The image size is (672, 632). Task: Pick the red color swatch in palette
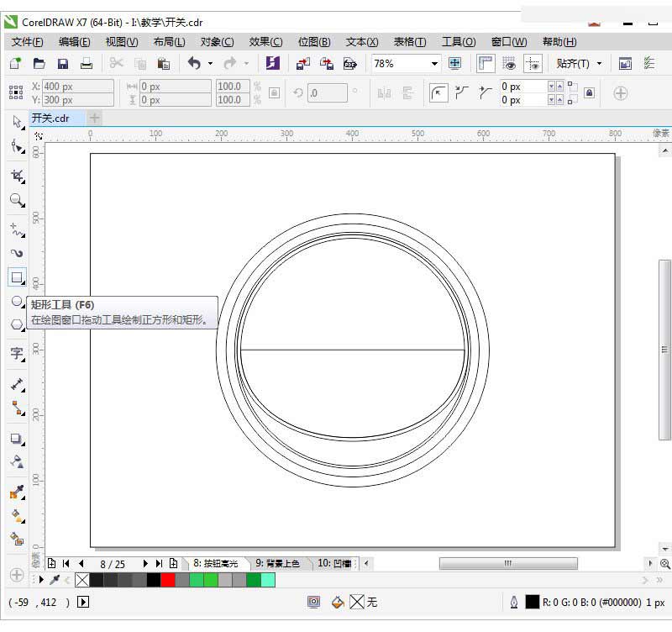pos(168,580)
